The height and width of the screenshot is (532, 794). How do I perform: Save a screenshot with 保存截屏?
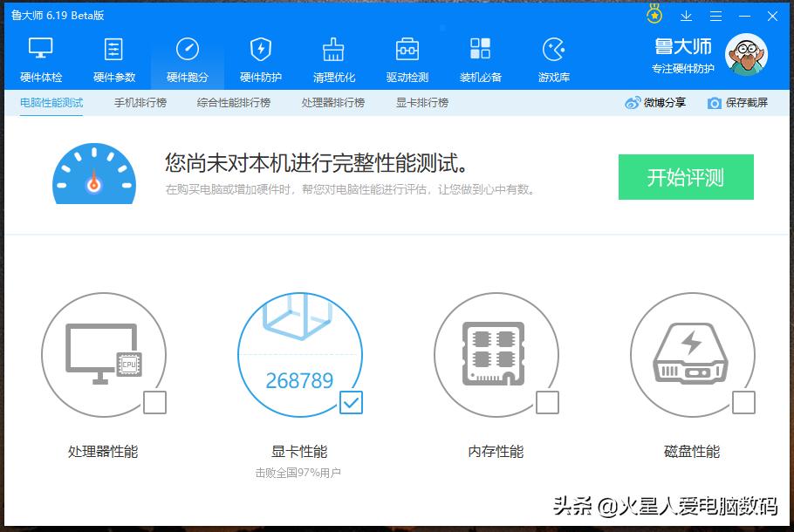click(x=740, y=102)
